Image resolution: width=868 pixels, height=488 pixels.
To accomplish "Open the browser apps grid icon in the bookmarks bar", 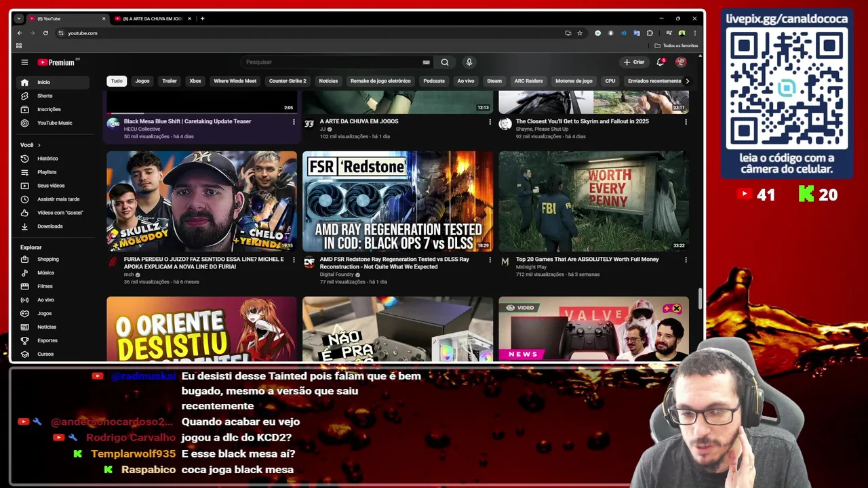I will coord(19,45).
